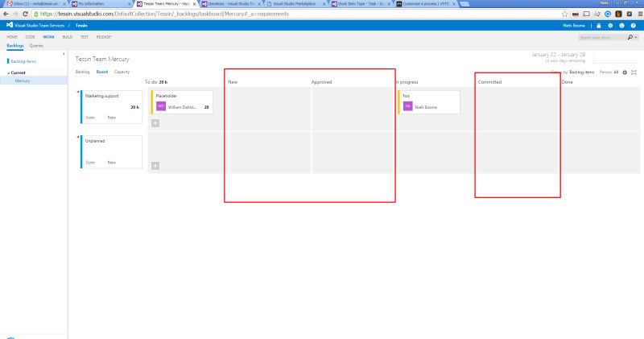Collapse the Unplanned row

[78, 137]
